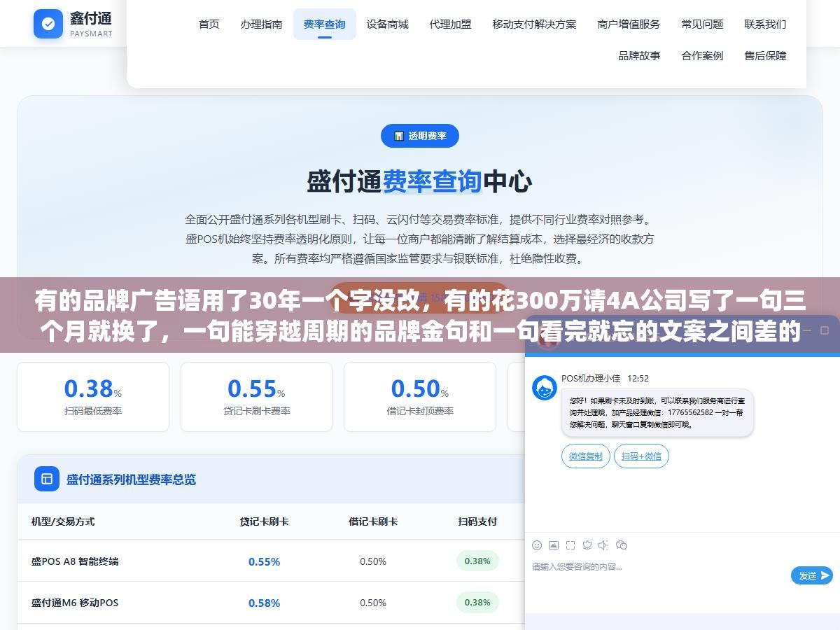Click the 借记卡刷卡 column header

[x=373, y=521]
